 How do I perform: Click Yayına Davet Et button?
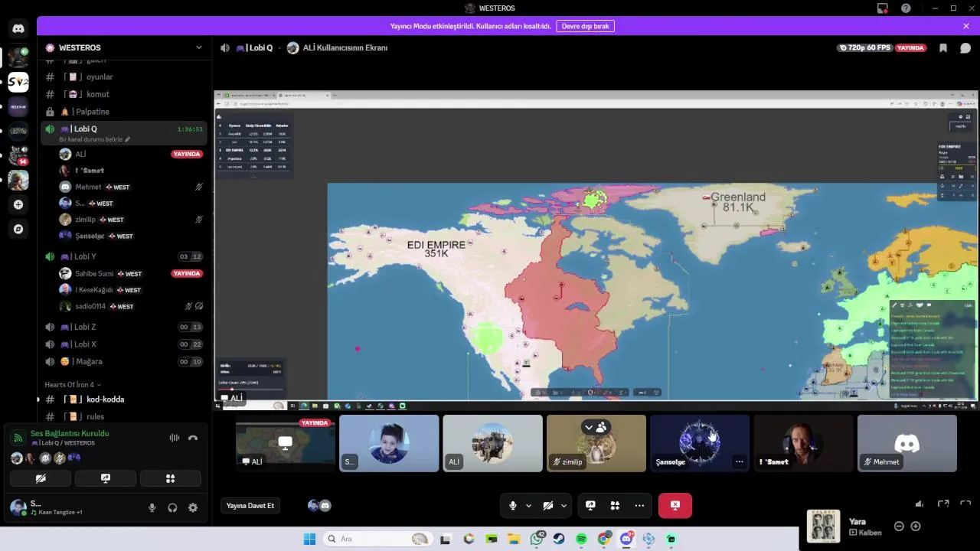click(x=250, y=505)
